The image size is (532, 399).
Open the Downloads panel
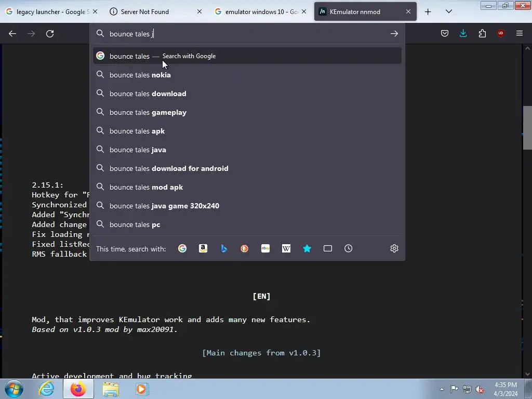point(463,33)
